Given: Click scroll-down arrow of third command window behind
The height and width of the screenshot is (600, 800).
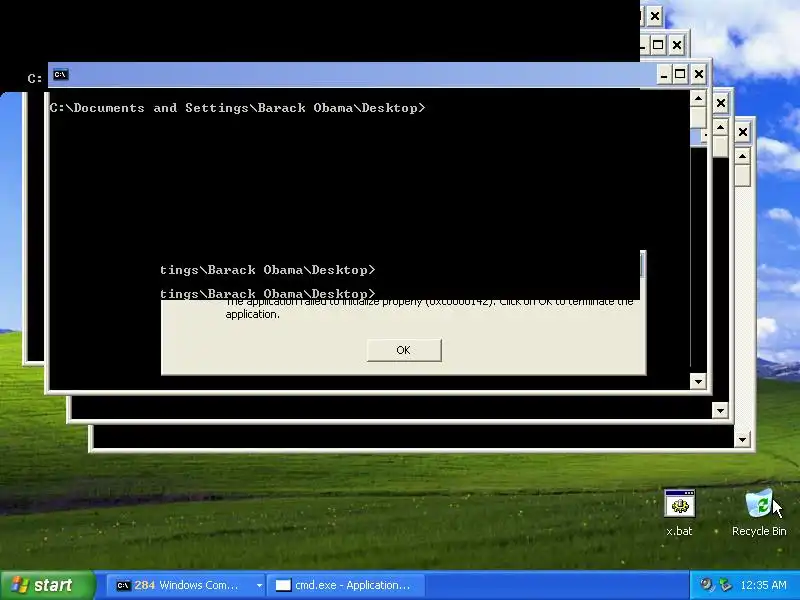Looking at the screenshot, I should coord(742,439).
